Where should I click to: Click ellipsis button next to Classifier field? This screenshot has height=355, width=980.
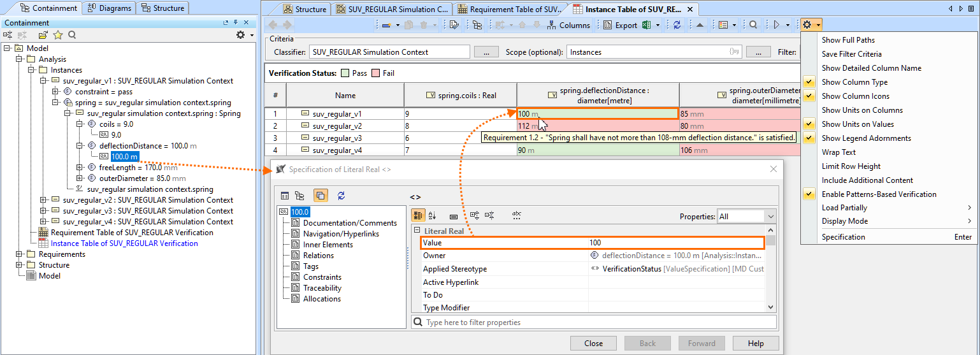coord(486,52)
